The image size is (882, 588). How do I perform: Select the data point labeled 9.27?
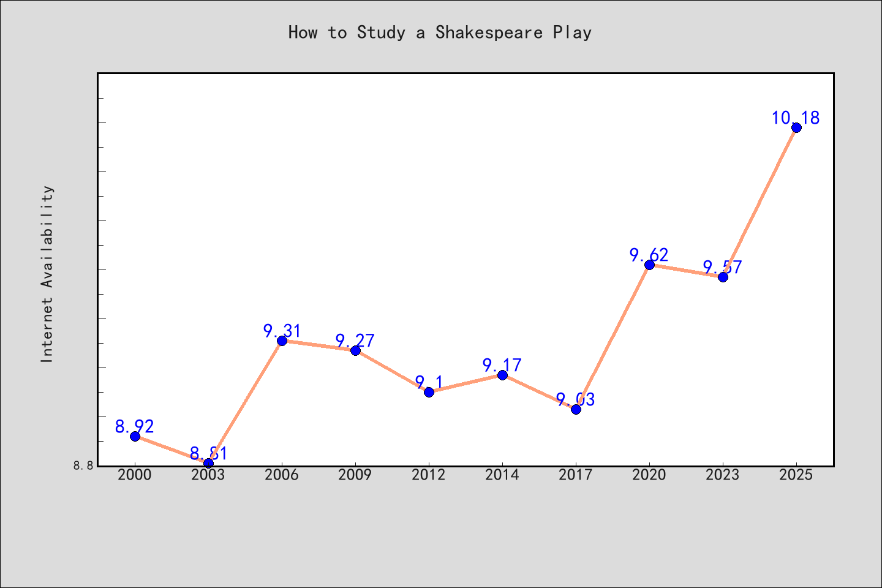355,350
